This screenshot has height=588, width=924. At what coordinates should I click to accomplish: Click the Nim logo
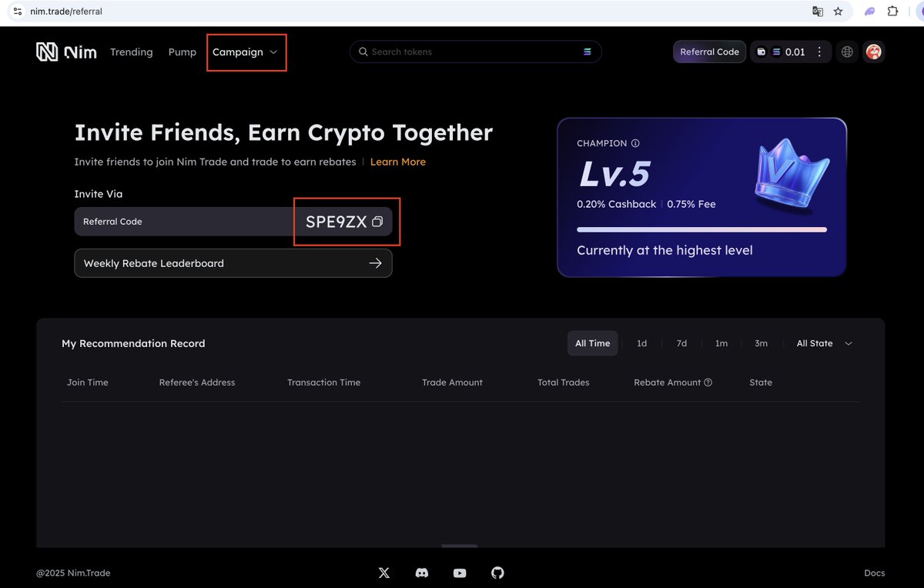click(x=66, y=52)
